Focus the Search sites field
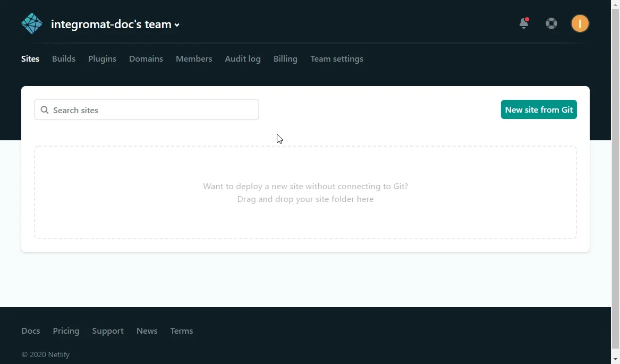The width and height of the screenshot is (620, 364). coord(147,109)
